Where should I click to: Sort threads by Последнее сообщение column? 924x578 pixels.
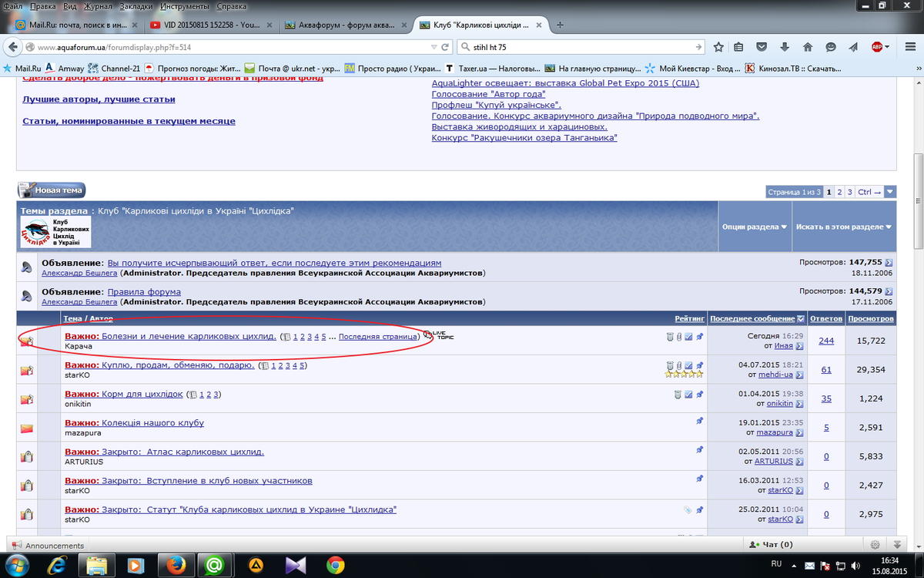click(752, 318)
